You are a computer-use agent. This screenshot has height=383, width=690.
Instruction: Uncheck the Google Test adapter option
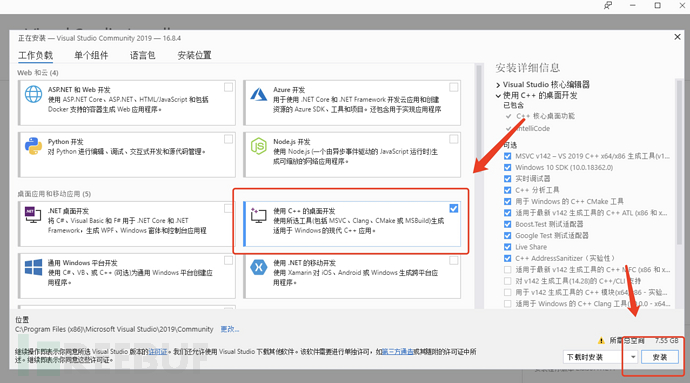(x=507, y=236)
